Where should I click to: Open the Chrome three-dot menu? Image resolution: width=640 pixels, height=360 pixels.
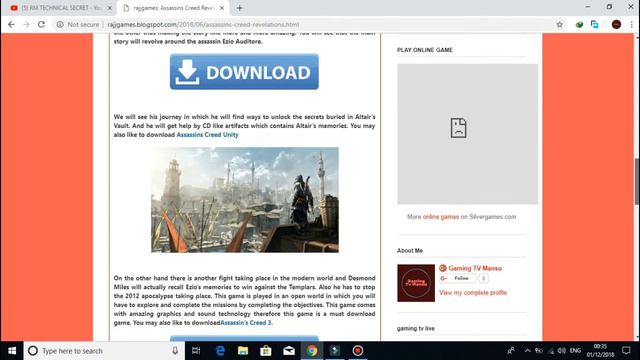click(631, 24)
